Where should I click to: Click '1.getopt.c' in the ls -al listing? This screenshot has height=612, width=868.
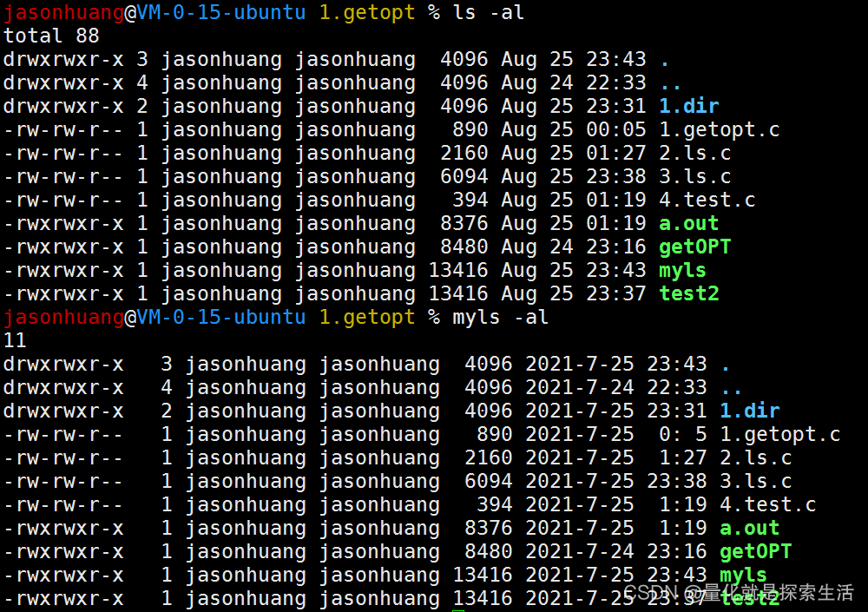[x=719, y=129]
